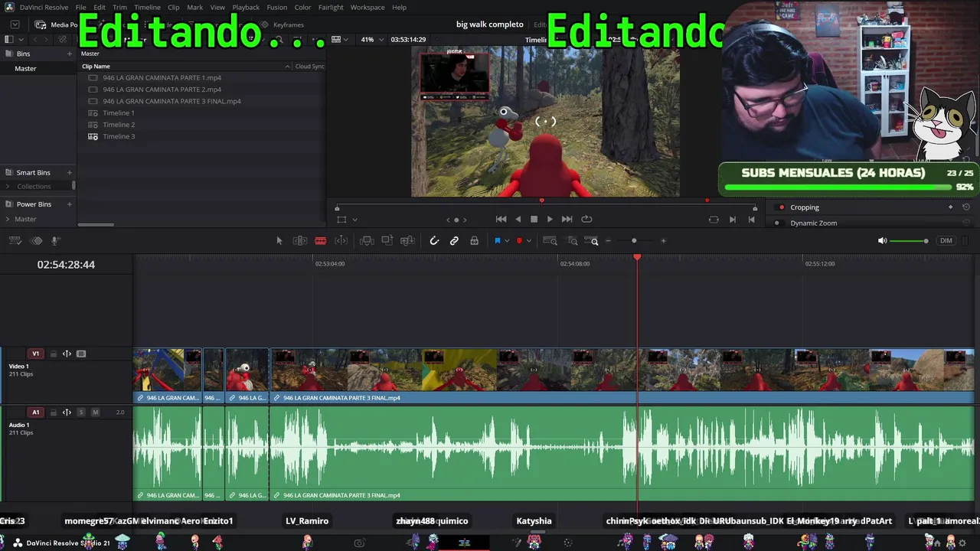Image resolution: width=980 pixels, height=551 pixels.
Task: Zoom in timeline with plus button
Action: point(663,241)
